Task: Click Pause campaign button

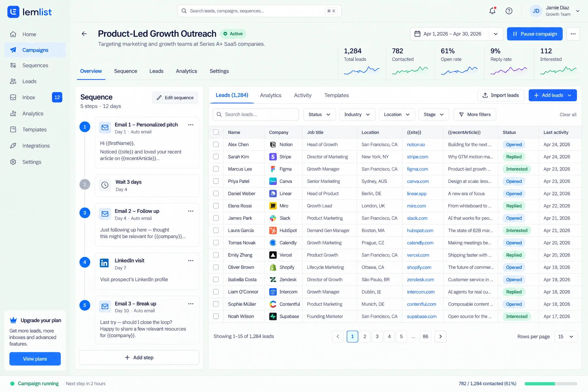Action: [535, 34]
